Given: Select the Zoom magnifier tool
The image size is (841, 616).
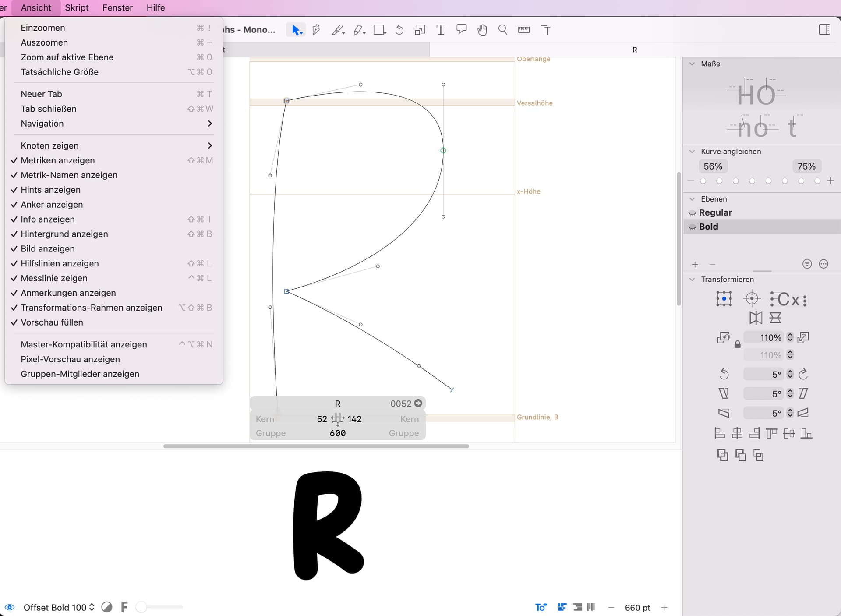Looking at the screenshot, I should pos(502,30).
